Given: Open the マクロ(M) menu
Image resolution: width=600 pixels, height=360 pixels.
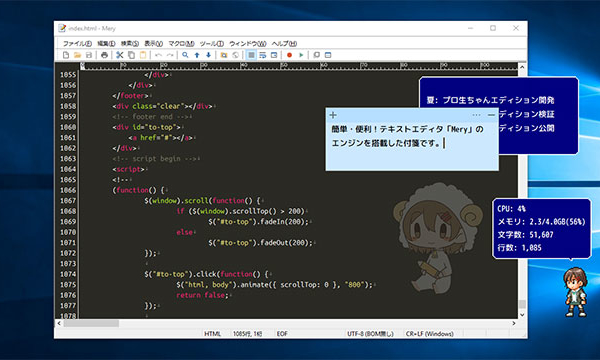Looking at the screenshot, I should pos(181,44).
